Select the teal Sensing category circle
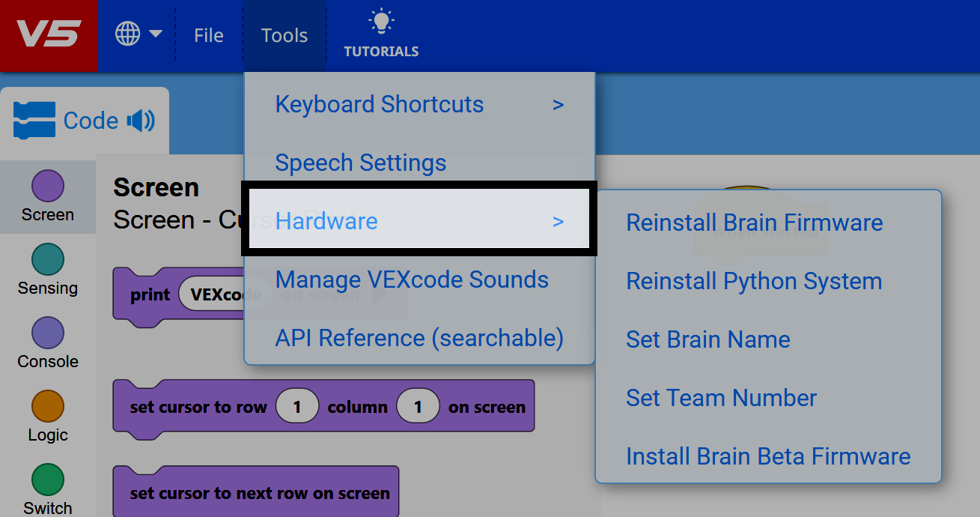 click(x=48, y=259)
